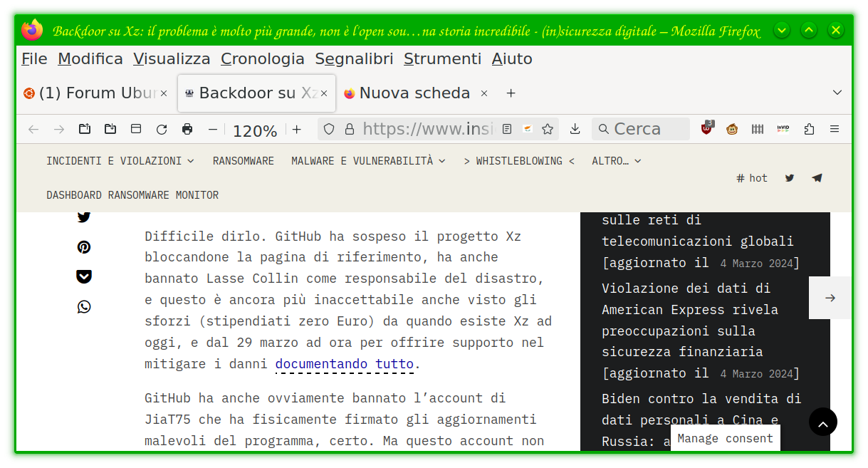
Task: Open uBlock Origin extension icon
Action: (706, 129)
